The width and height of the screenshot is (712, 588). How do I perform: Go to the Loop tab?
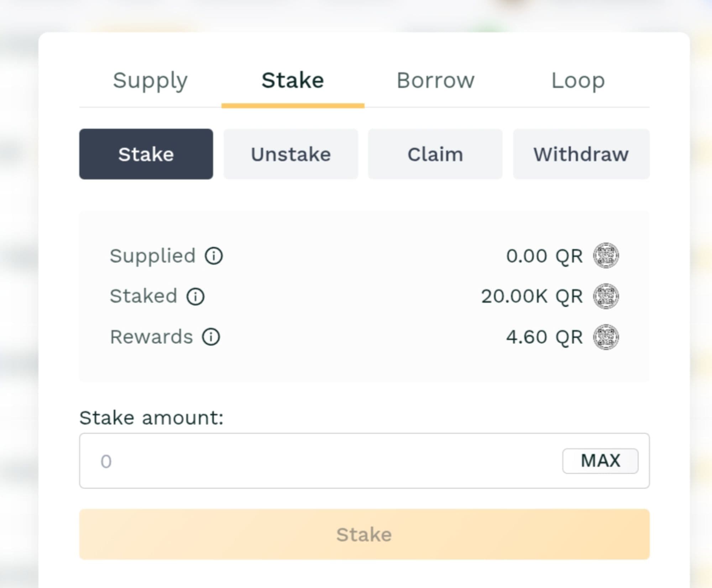coord(578,80)
